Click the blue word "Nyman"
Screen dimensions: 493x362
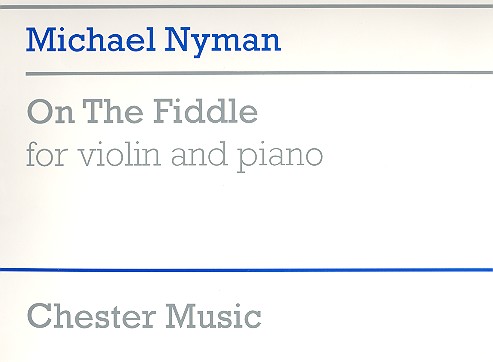pyautogui.click(x=223, y=42)
